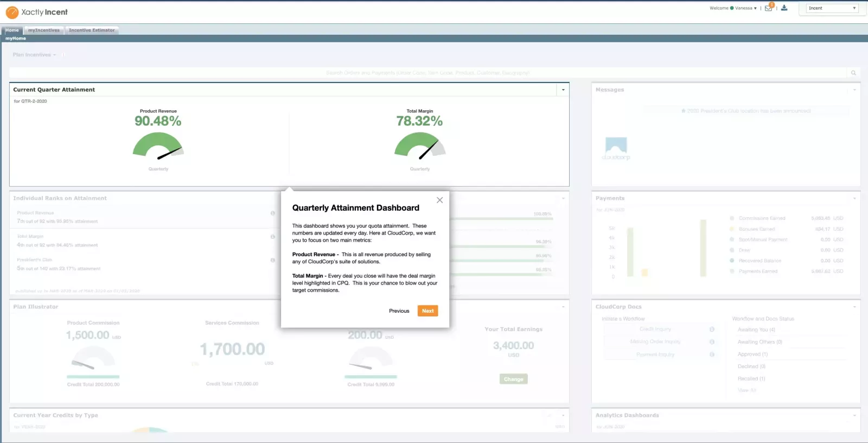The height and width of the screenshot is (443, 868).
Task: Open the mail inbox envelope icon
Action: (x=768, y=8)
